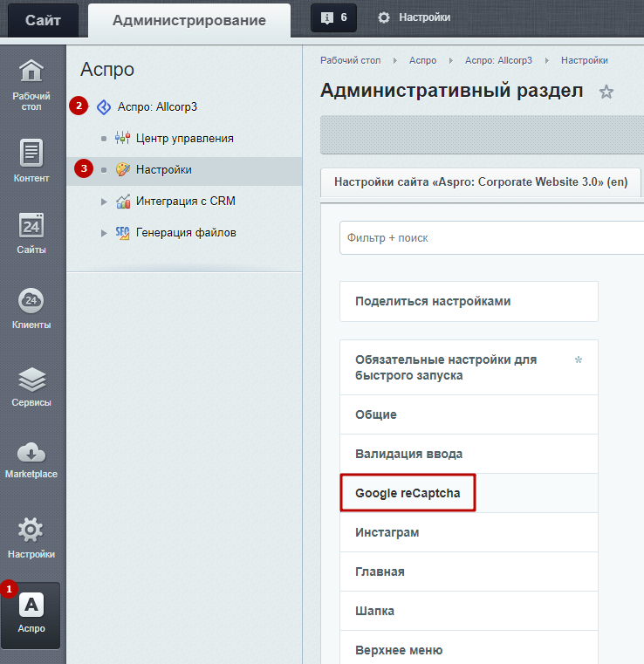Open the Верхнее меню settings section
This screenshot has width=644, height=664.
pyautogui.click(x=469, y=648)
